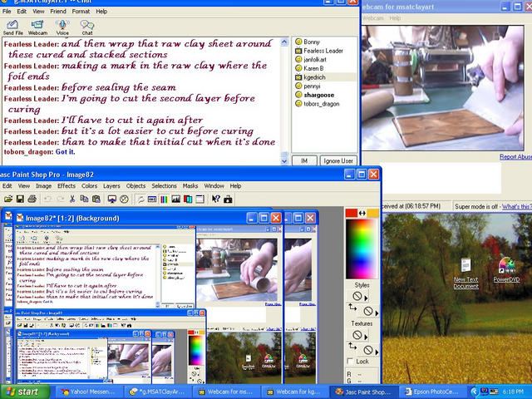The width and height of the screenshot is (532, 399).
Task: Toggle the Overview Window icon
Action: (x=199, y=199)
